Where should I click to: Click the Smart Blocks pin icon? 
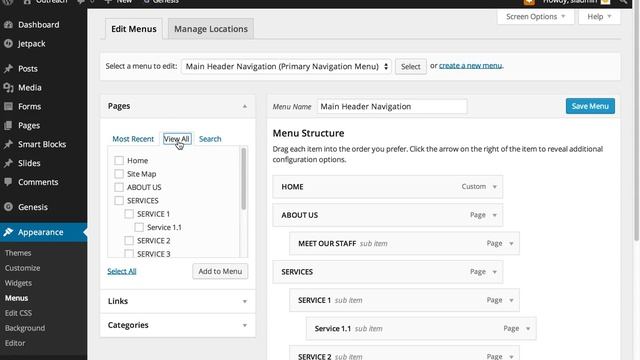click(x=8, y=144)
